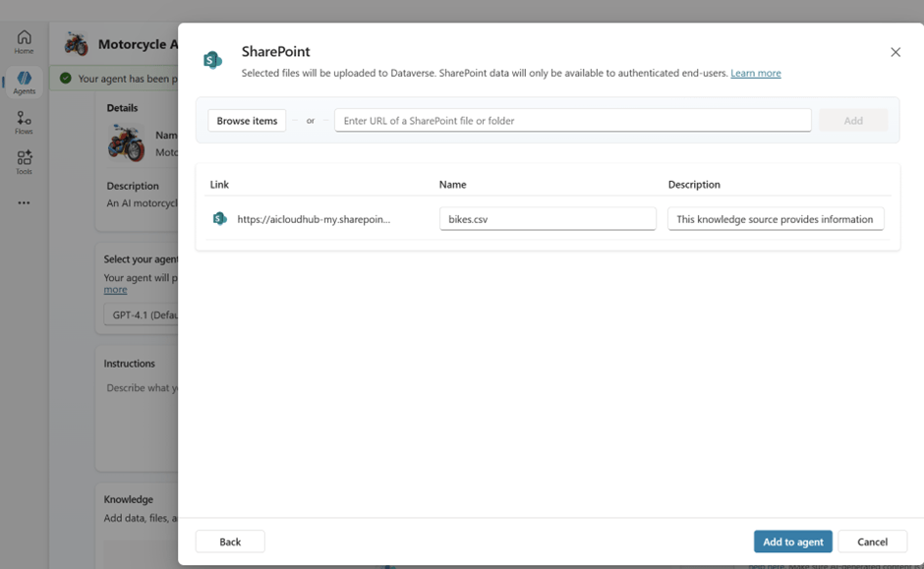The width and height of the screenshot is (924, 569).
Task: Open Flows from the sidebar
Action: click(24, 123)
